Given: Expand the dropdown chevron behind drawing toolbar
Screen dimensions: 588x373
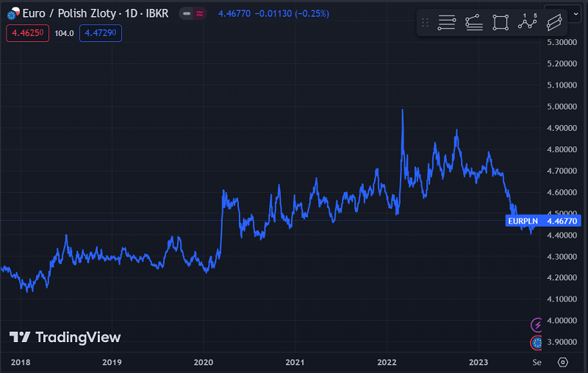Looking at the screenshot, I should 576,13.
